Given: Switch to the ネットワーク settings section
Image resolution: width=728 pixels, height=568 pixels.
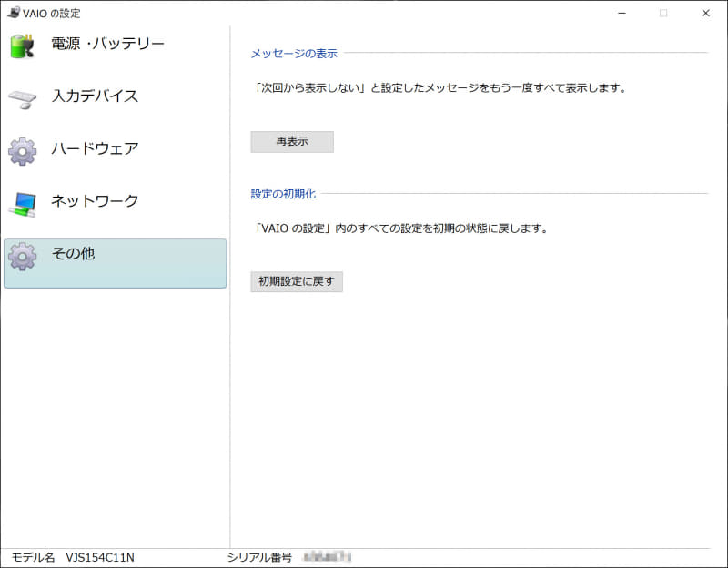Looking at the screenshot, I should pos(96,202).
